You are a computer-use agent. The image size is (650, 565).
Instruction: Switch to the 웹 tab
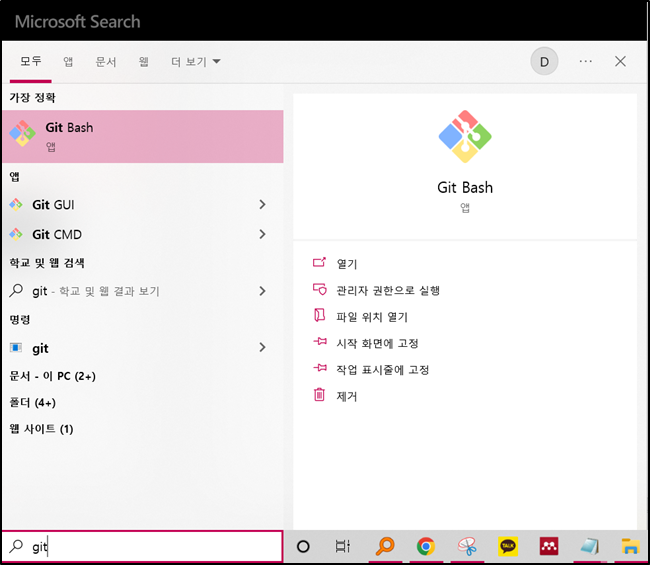click(143, 62)
